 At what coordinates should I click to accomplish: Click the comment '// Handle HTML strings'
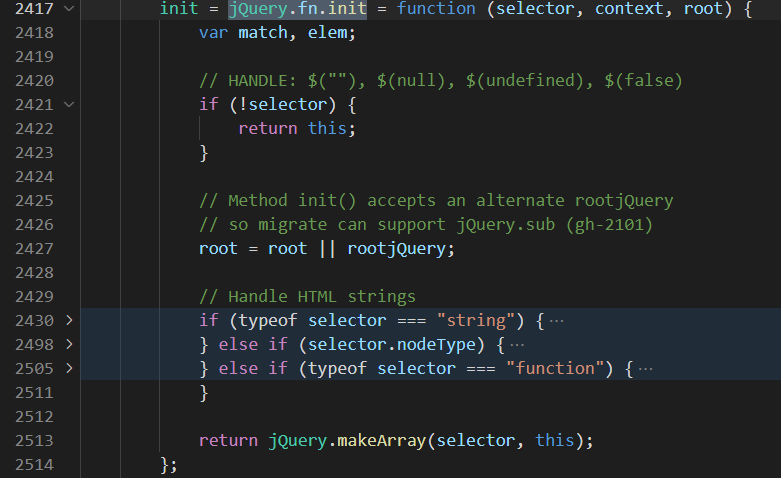pyautogui.click(x=307, y=296)
